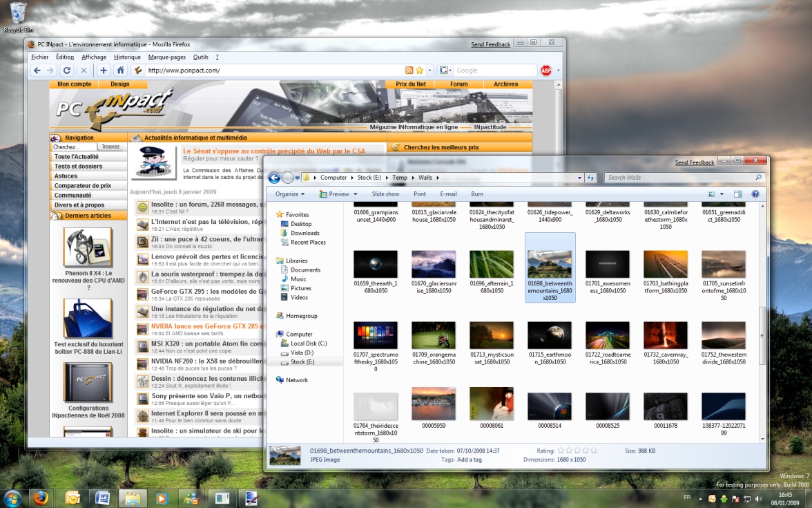Launch Windows Media Player from the taskbar
The width and height of the screenshot is (812, 508).
(x=162, y=499)
